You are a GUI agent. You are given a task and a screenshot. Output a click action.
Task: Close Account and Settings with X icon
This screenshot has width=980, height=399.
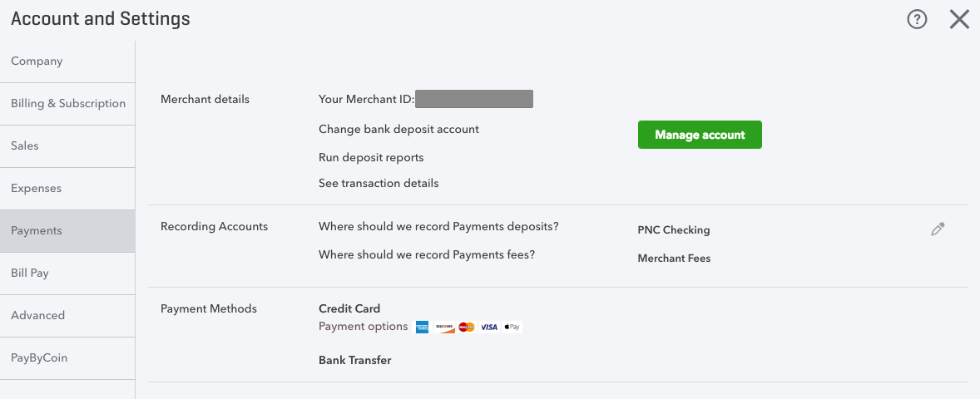tap(959, 20)
